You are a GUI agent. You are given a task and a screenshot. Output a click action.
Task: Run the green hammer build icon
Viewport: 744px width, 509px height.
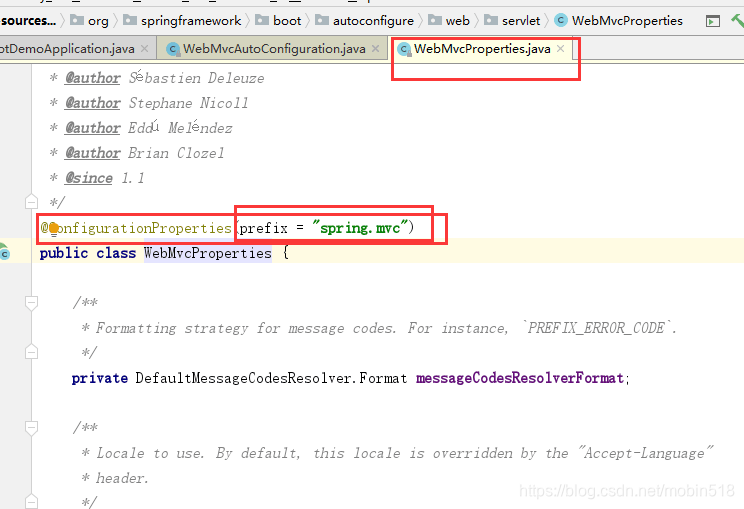point(737,21)
